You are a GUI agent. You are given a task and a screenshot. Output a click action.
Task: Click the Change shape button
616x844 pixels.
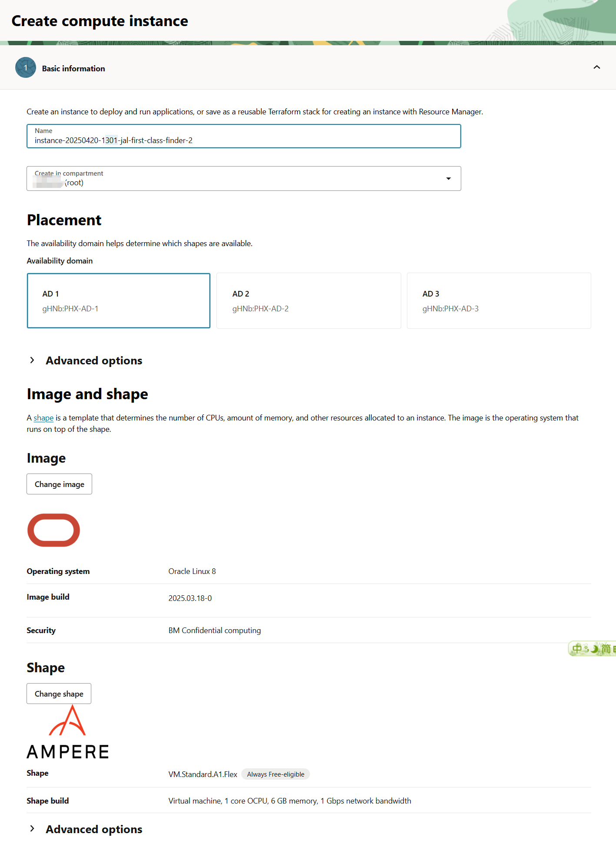pyautogui.click(x=59, y=694)
